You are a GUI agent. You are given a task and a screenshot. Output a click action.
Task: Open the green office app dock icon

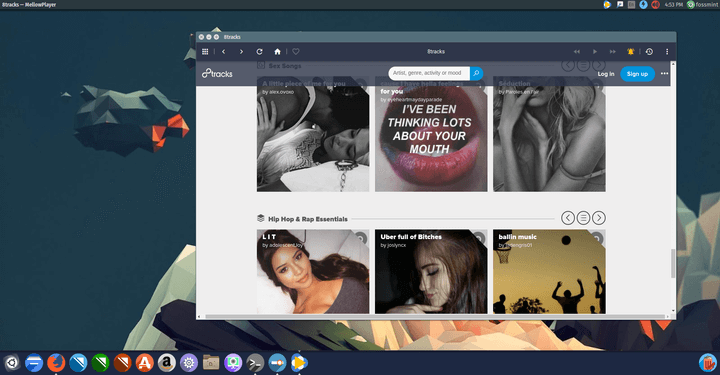[100, 363]
